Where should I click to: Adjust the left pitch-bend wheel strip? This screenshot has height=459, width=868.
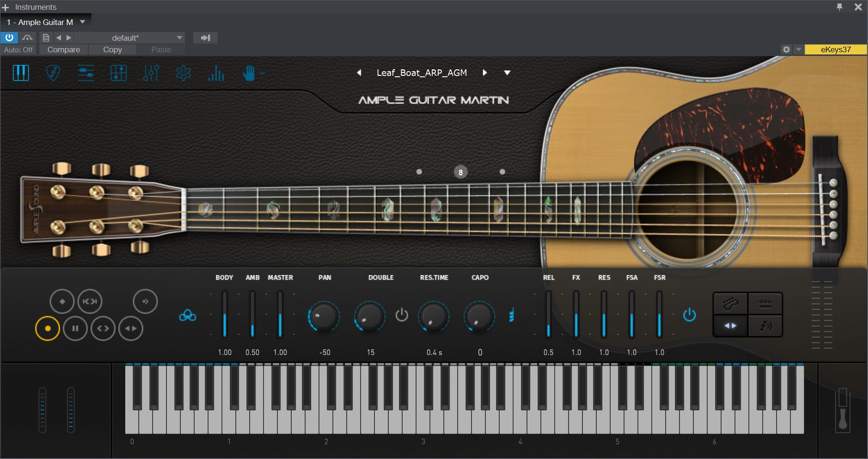(43, 410)
